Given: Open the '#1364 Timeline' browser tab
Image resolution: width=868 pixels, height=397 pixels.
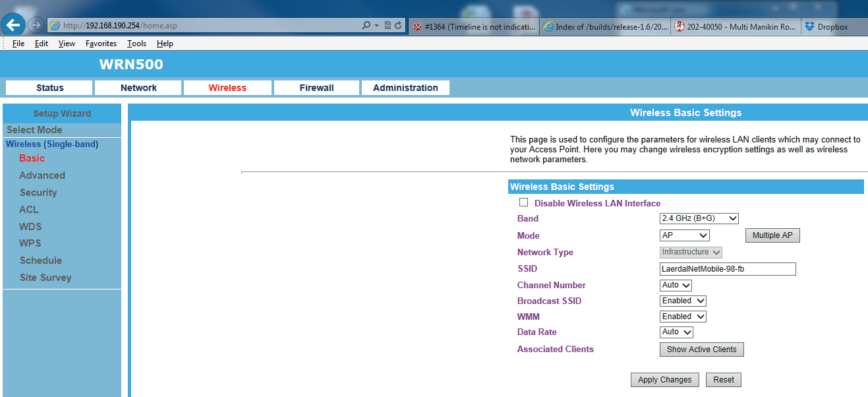Looking at the screenshot, I should click(x=474, y=26).
